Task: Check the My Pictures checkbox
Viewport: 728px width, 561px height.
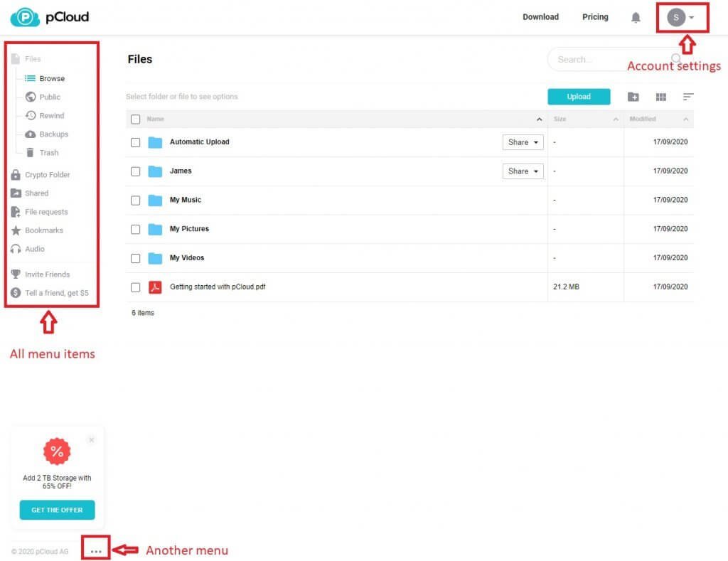Action: [136, 230]
